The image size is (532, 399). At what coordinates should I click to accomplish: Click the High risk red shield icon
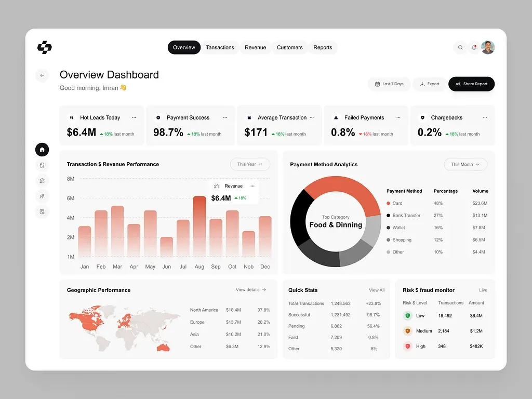(408, 346)
